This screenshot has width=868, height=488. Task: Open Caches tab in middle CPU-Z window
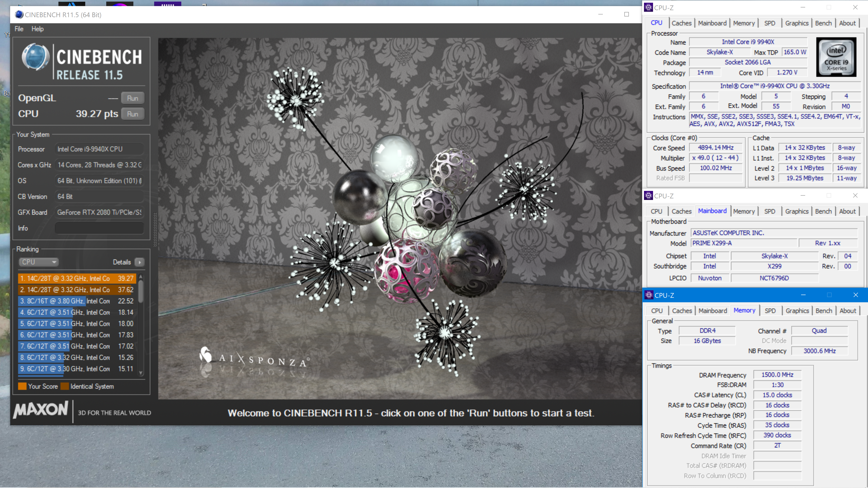tap(681, 211)
